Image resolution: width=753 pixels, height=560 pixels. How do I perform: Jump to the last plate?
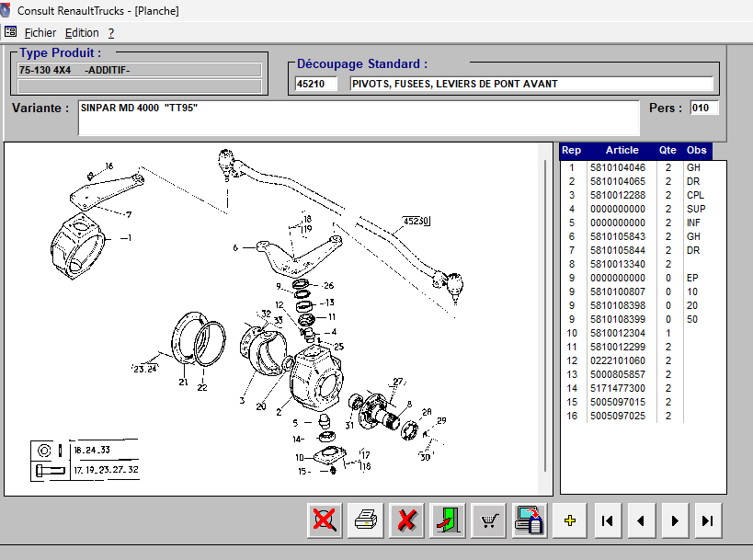click(x=708, y=520)
